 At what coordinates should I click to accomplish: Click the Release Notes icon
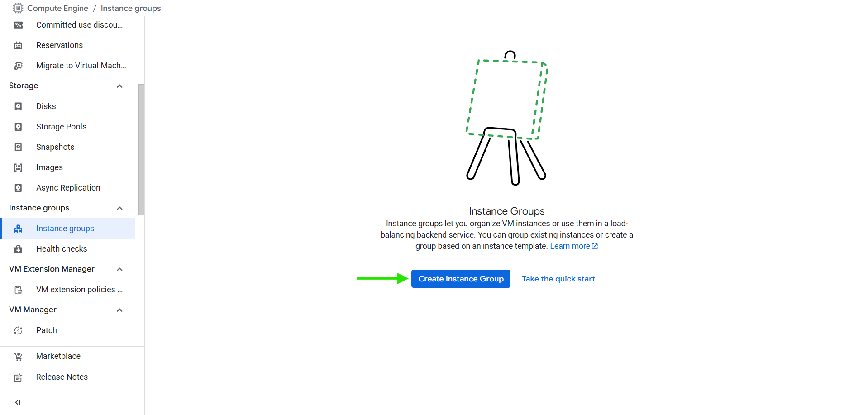[18, 377]
